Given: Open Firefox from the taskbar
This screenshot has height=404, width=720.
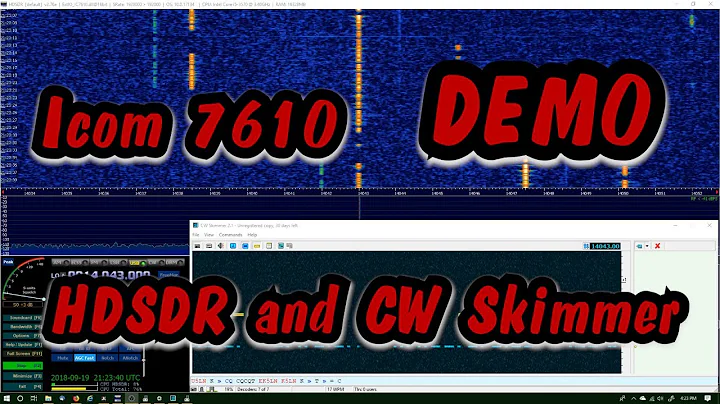Looking at the screenshot, I should coord(76,398).
